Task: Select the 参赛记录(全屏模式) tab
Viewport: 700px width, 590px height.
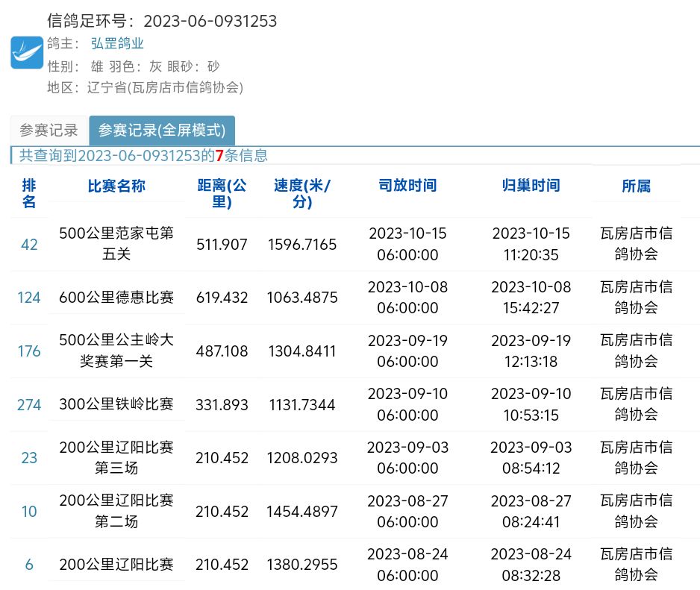Action: point(162,131)
